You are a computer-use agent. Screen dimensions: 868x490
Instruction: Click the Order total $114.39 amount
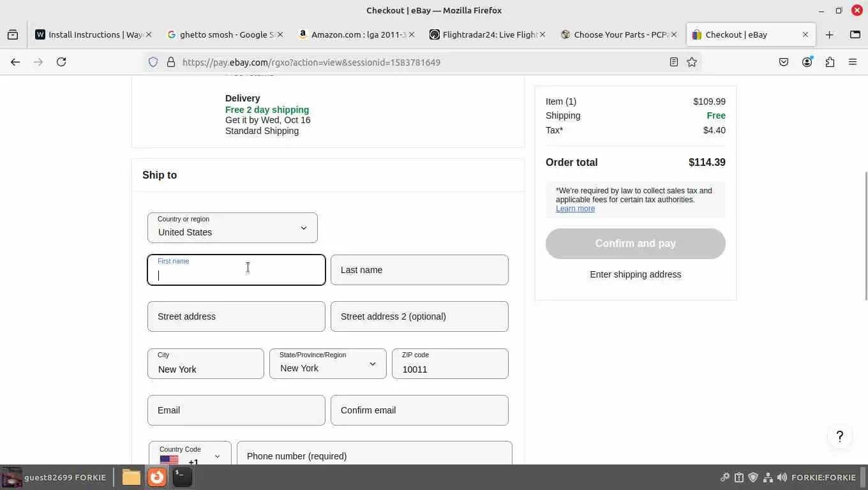point(707,162)
